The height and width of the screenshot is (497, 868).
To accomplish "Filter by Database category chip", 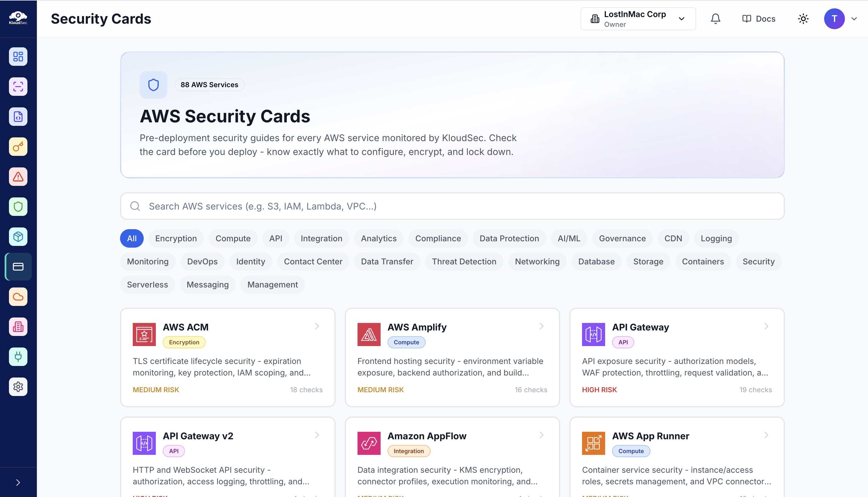I will tap(596, 261).
